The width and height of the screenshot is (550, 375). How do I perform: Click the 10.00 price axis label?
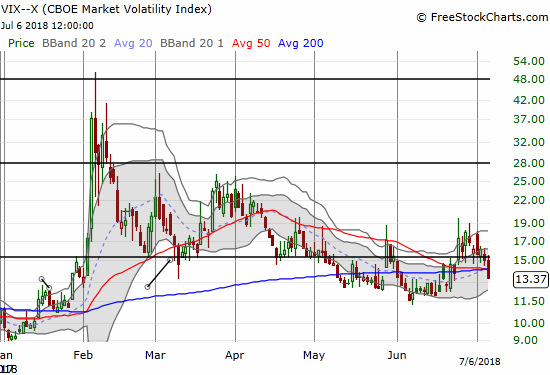click(529, 323)
